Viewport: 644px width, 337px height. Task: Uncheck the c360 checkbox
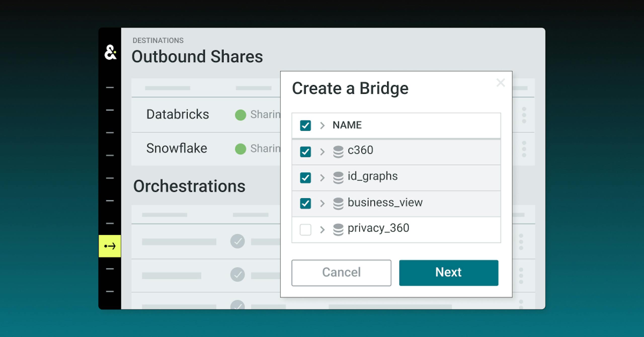coord(305,152)
